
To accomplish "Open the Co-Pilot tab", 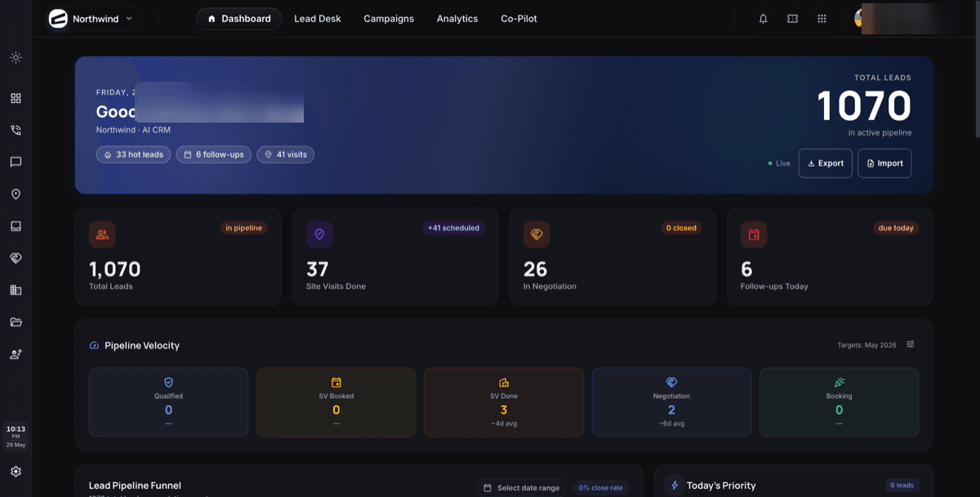I will click(x=519, y=19).
